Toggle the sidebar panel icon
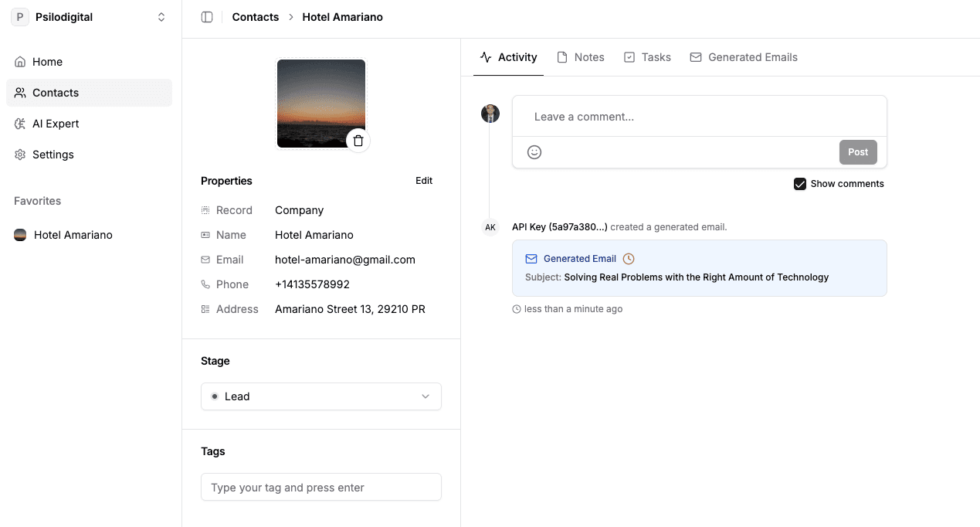The width and height of the screenshot is (980, 527). click(x=207, y=17)
